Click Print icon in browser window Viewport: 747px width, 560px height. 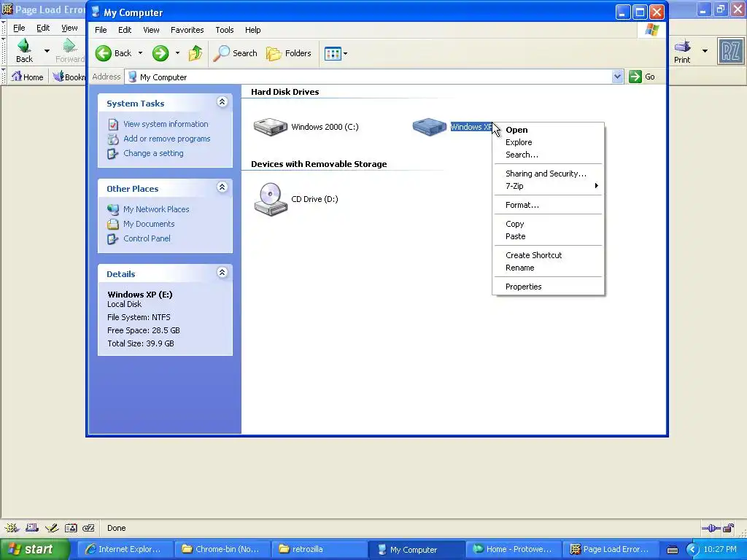pyautogui.click(x=682, y=52)
